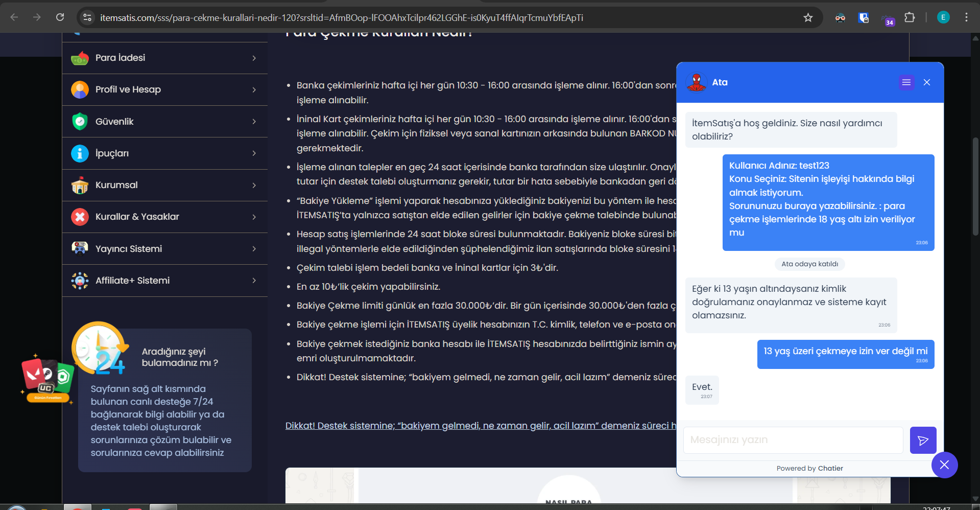Expand the İpuçları chevron
Image resolution: width=980 pixels, height=510 pixels.
coord(254,153)
